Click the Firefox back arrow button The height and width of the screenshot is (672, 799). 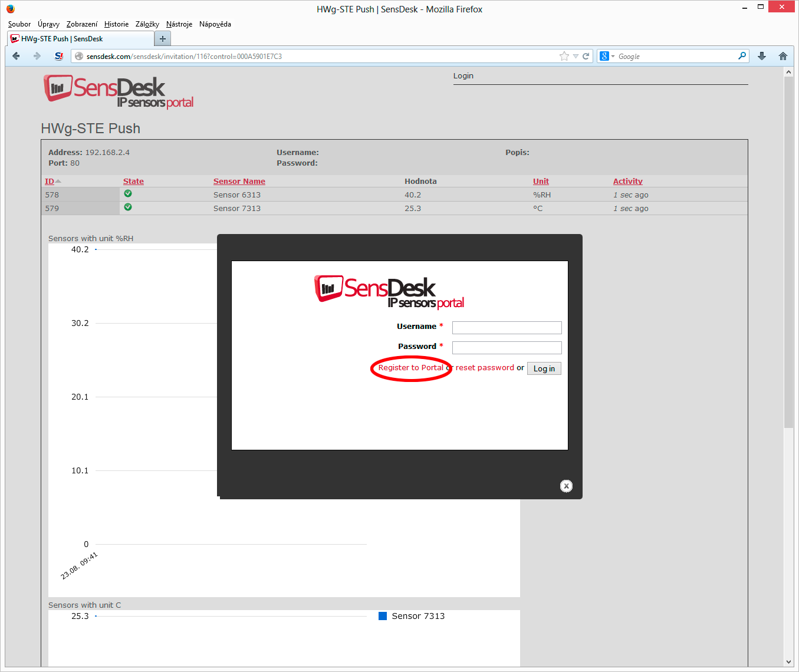coord(17,56)
